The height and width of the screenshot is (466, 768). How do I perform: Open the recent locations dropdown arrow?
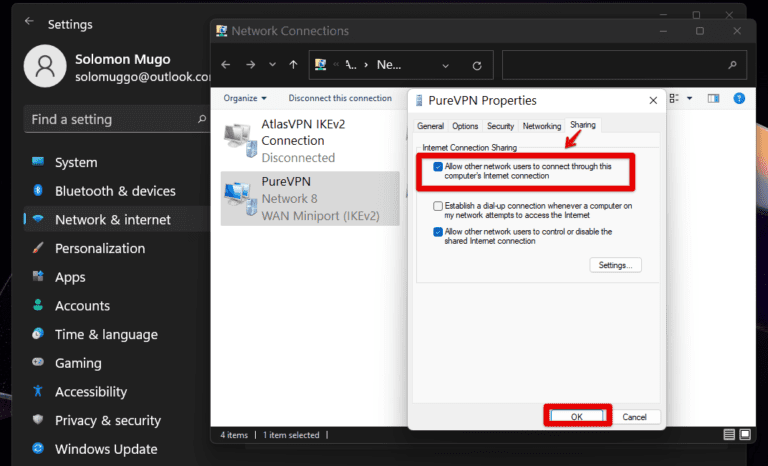272,66
